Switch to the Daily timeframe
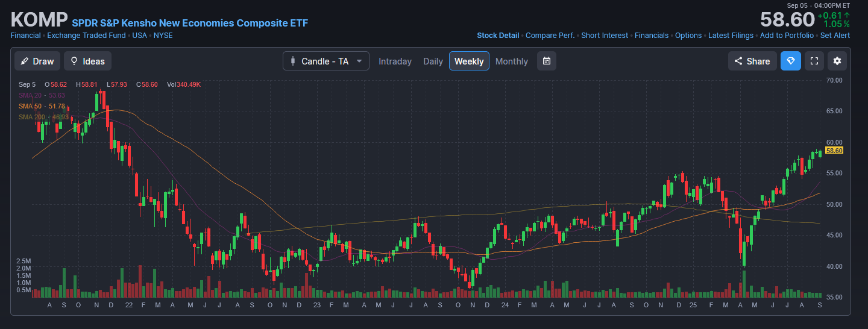Image resolution: width=868 pixels, height=329 pixels. [x=433, y=61]
